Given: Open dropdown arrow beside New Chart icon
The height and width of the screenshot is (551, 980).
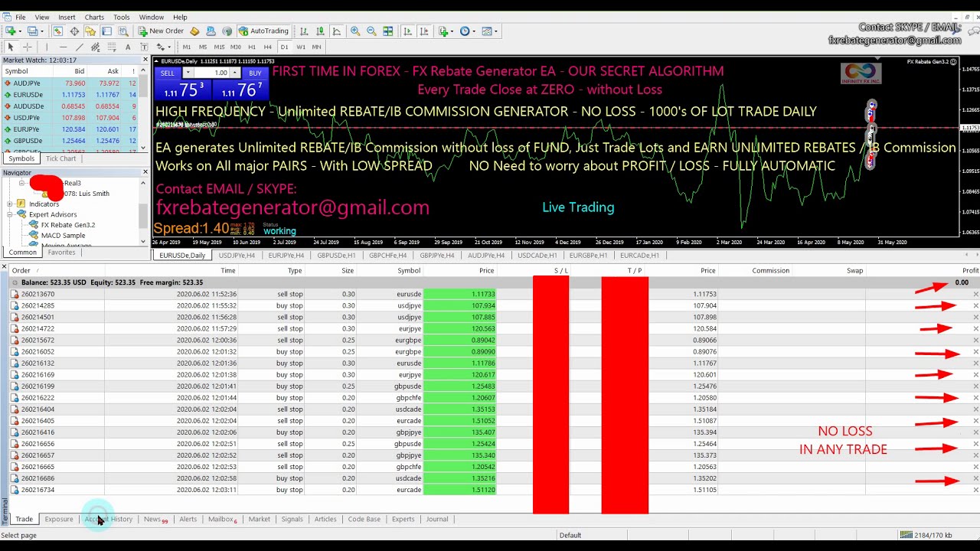Looking at the screenshot, I should pos(20,31).
